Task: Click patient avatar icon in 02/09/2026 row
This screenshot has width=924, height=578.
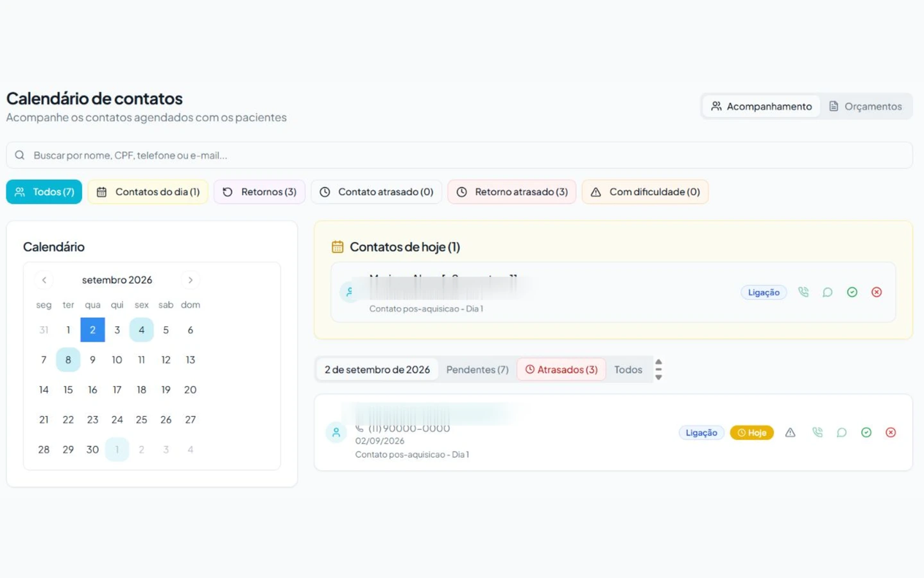Action: (336, 433)
